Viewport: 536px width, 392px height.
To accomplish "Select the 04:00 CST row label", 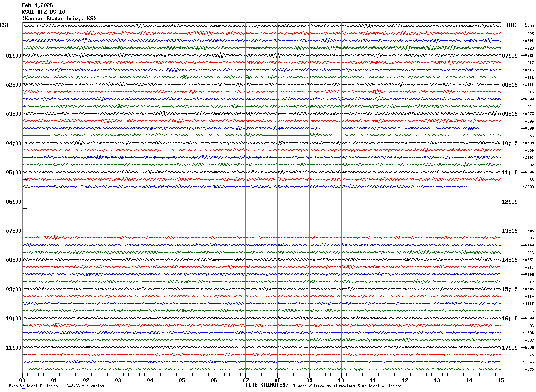I will pos(13,143).
